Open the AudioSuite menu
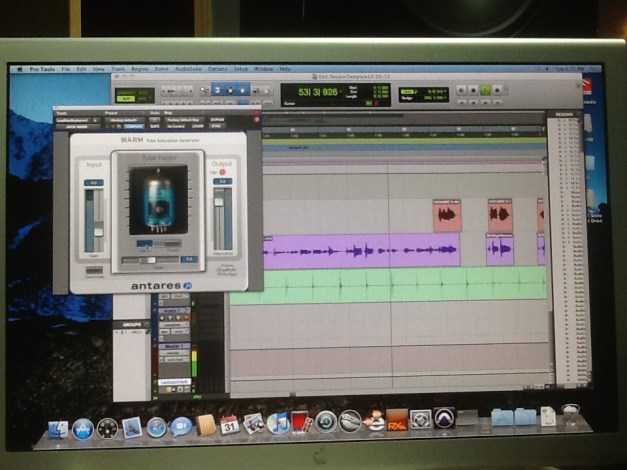 pos(188,69)
